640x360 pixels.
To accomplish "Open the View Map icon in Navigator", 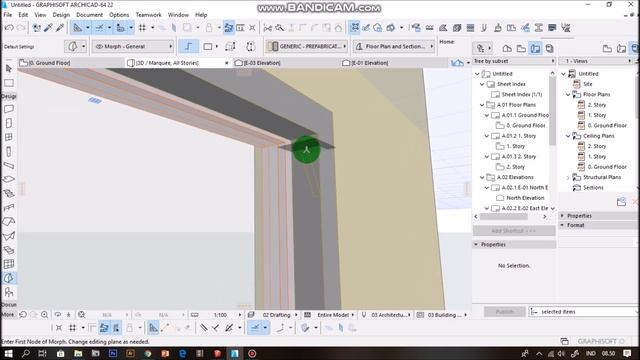I will click(x=521, y=48).
